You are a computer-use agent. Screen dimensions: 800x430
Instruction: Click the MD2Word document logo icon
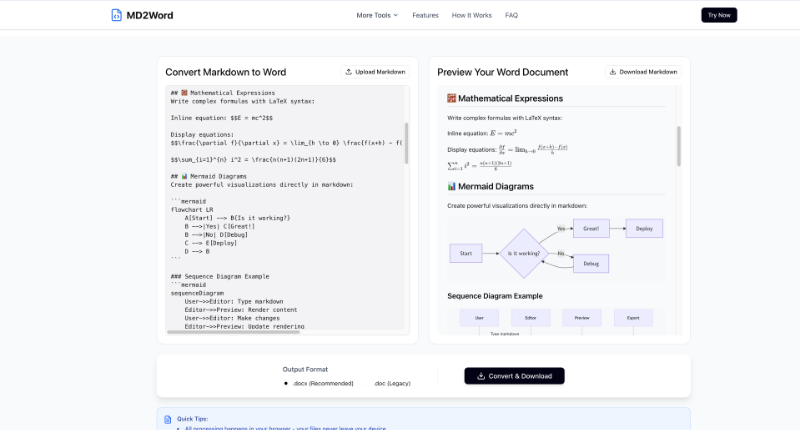click(116, 15)
